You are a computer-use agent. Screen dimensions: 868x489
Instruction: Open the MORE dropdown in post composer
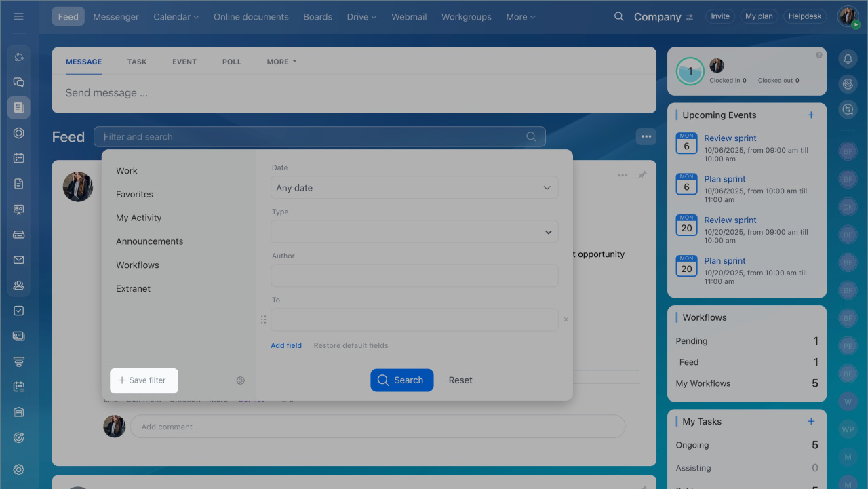tap(281, 62)
